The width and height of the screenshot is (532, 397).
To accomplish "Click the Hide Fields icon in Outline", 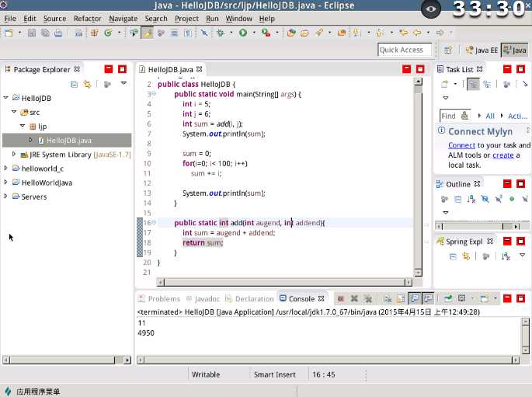I will click(x=485, y=199).
